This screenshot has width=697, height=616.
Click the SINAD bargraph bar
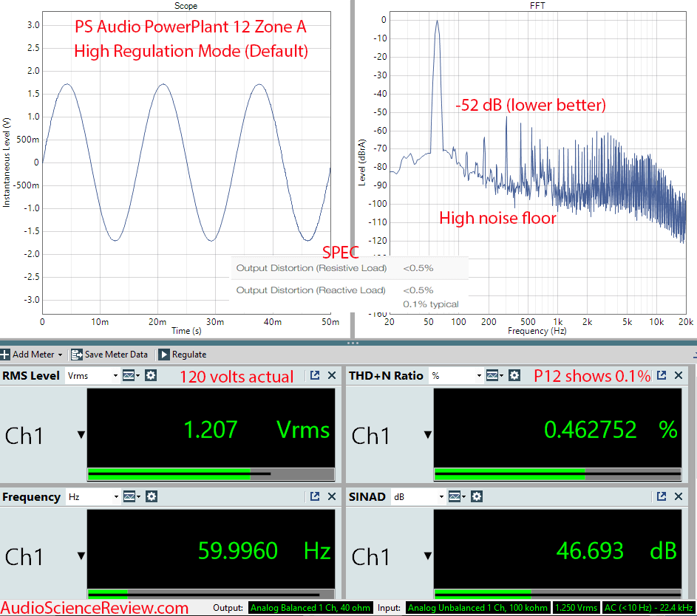(557, 595)
